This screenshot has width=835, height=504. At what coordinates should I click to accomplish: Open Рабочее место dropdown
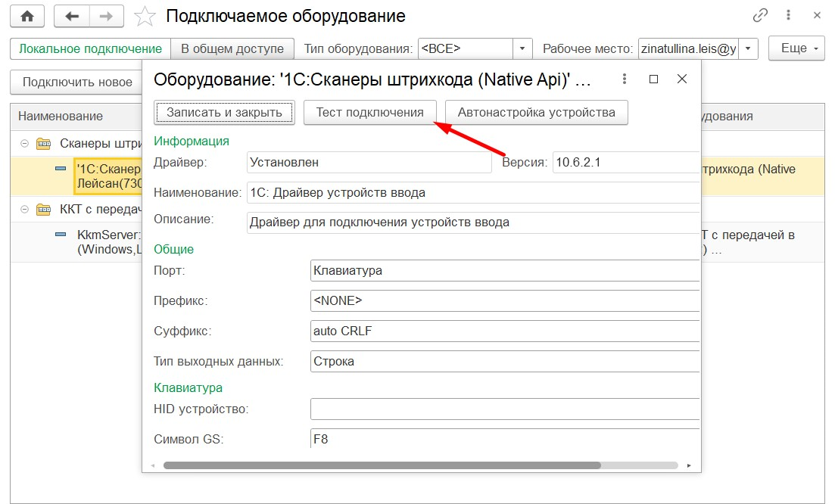click(748, 49)
